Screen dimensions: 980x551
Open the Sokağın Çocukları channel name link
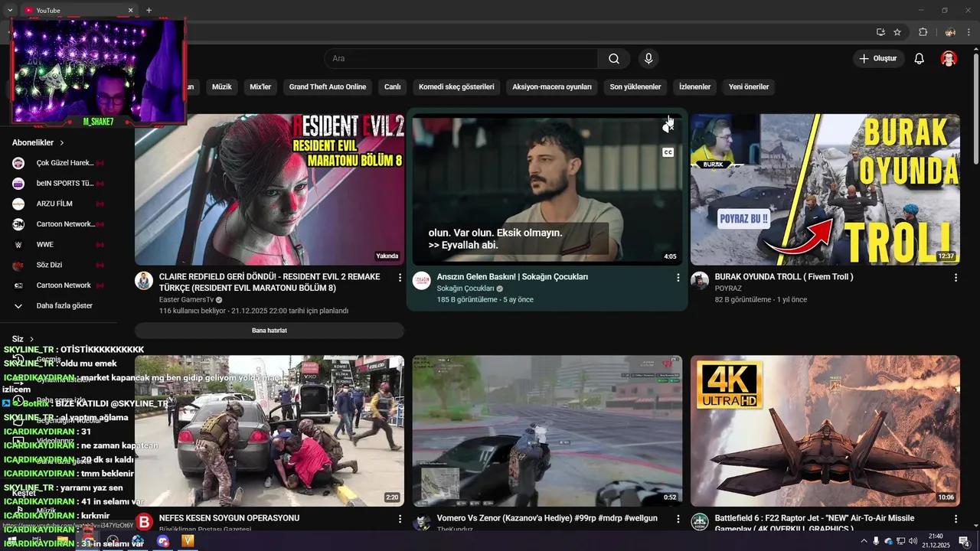(x=465, y=289)
